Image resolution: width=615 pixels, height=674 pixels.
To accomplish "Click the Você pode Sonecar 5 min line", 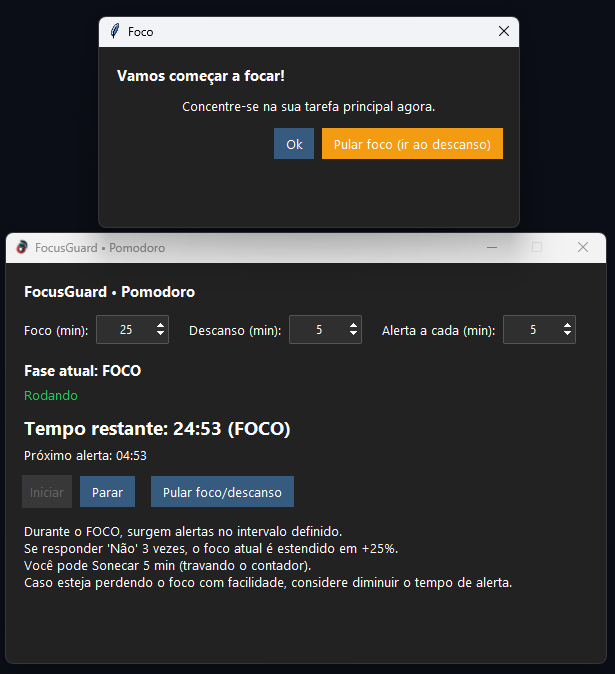I will point(168,566).
